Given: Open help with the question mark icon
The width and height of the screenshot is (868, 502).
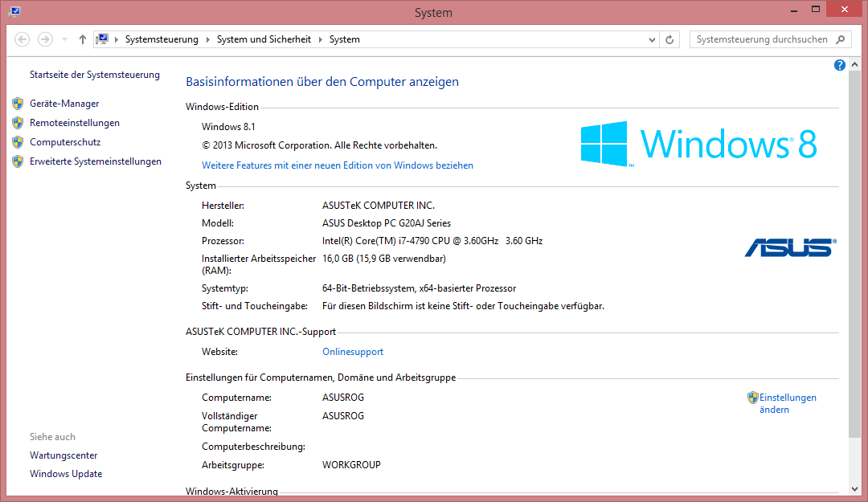Looking at the screenshot, I should 839,65.
